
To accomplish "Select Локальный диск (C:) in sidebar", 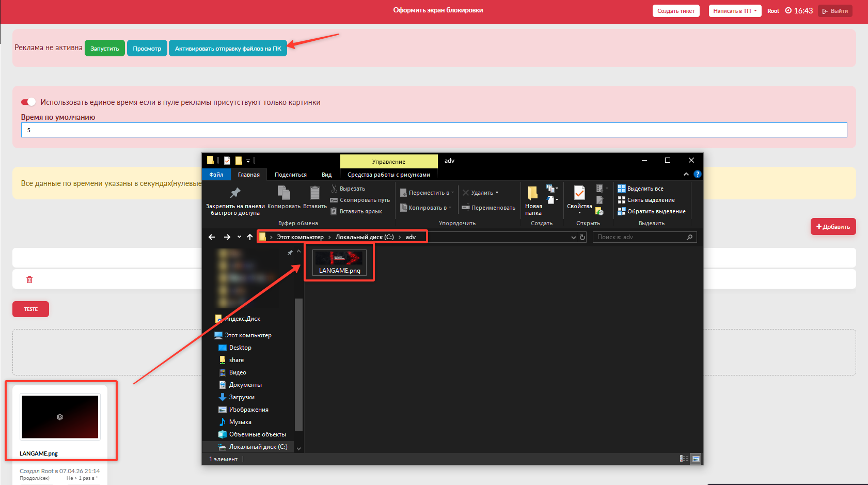I will click(x=253, y=447).
